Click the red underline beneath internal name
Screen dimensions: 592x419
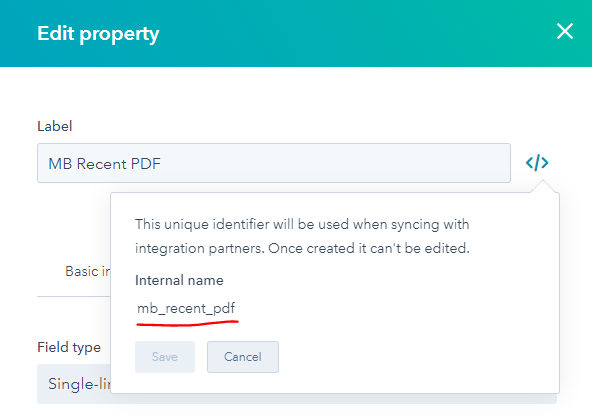[x=187, y=323]
